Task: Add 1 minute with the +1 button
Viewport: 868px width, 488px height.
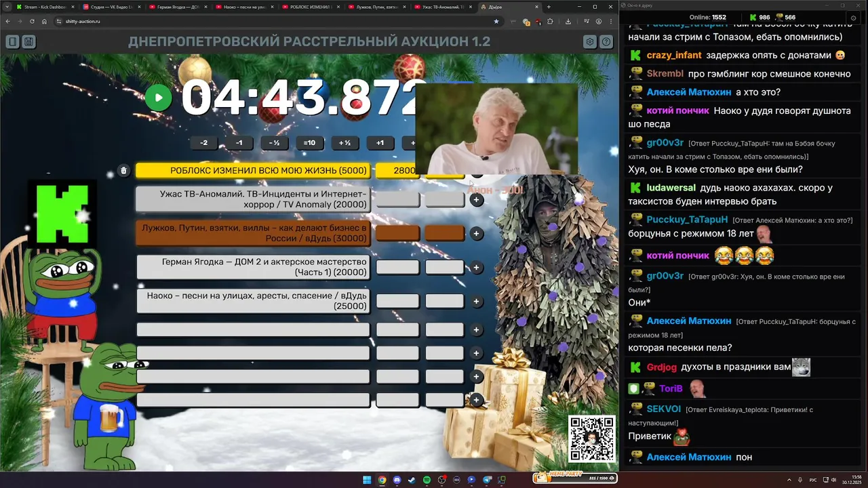Action: [380, 143]
